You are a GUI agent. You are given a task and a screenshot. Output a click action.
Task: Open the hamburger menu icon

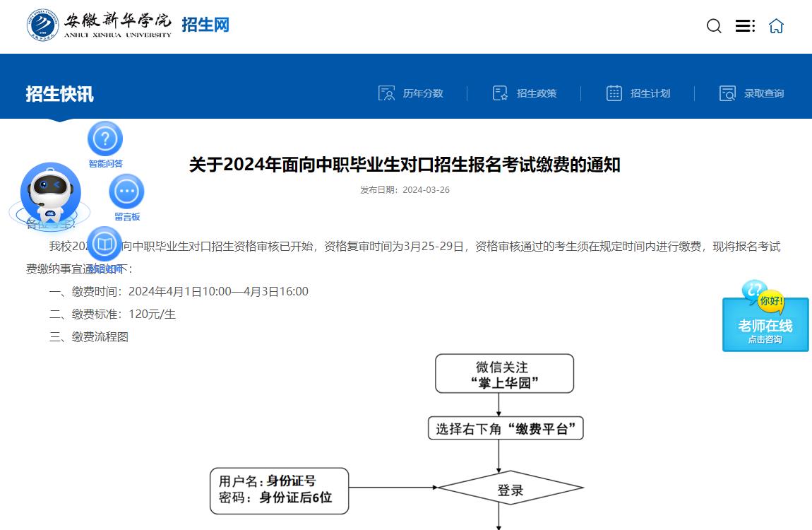745,26
